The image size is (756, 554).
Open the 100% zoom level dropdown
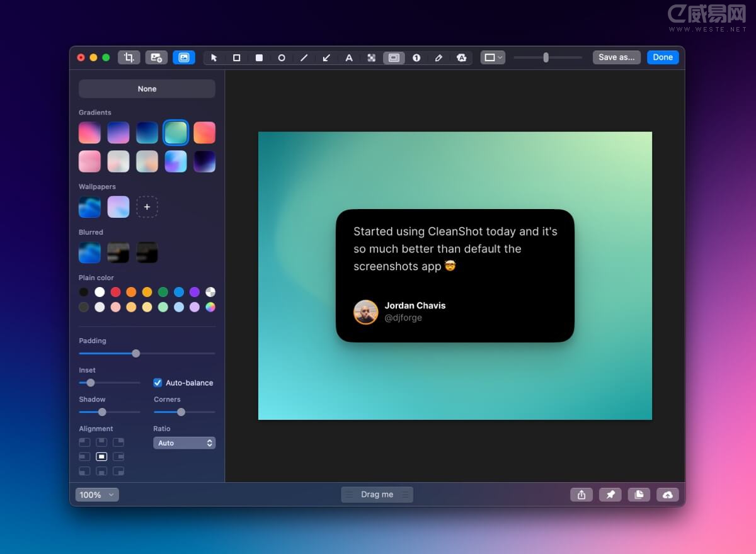click(x=97, y=495)
